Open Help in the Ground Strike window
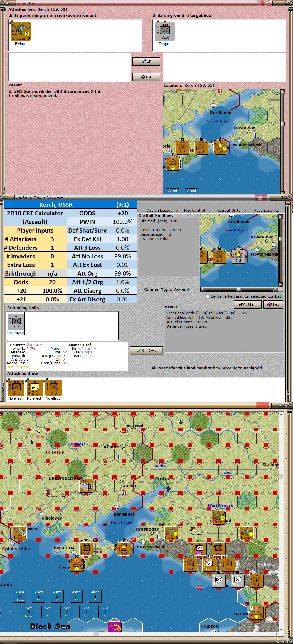293x644 pixels. (x=146, y=77)
